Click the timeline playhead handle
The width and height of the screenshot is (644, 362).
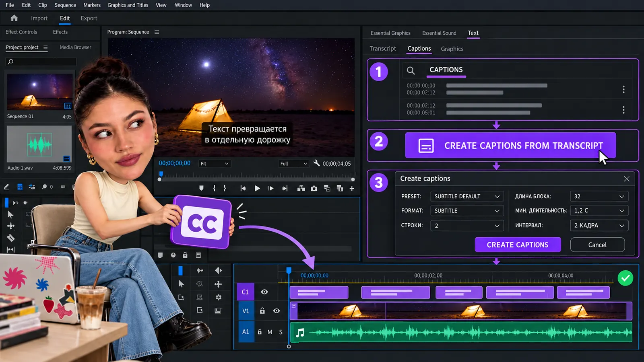pyautogui.click(x=289, y=270)
